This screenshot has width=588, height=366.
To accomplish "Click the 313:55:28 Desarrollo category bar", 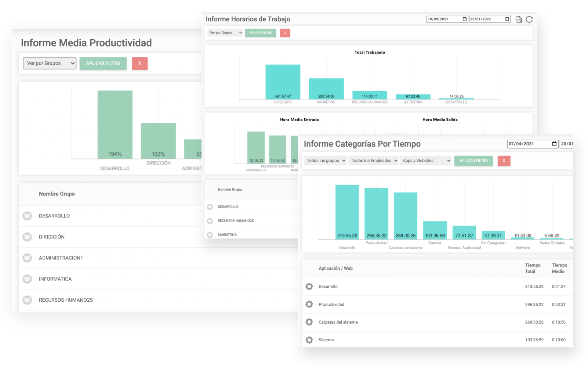I will 347,212.
